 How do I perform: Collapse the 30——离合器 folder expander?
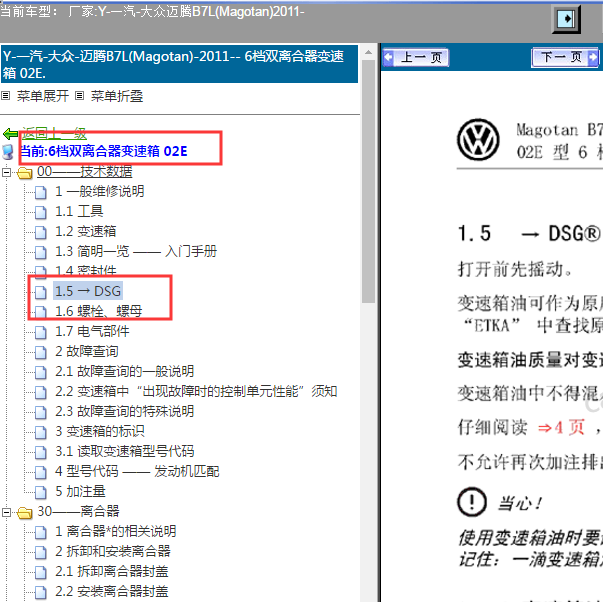[6, 512]
